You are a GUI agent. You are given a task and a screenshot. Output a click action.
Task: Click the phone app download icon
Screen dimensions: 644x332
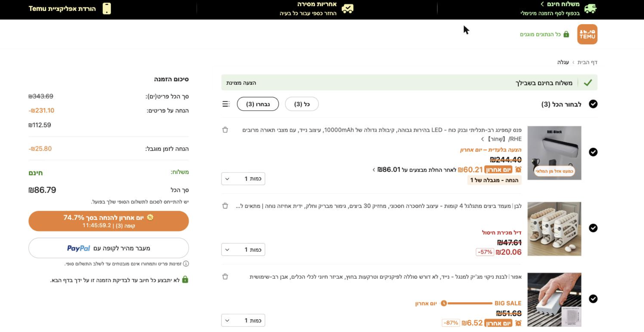[107, 8]
